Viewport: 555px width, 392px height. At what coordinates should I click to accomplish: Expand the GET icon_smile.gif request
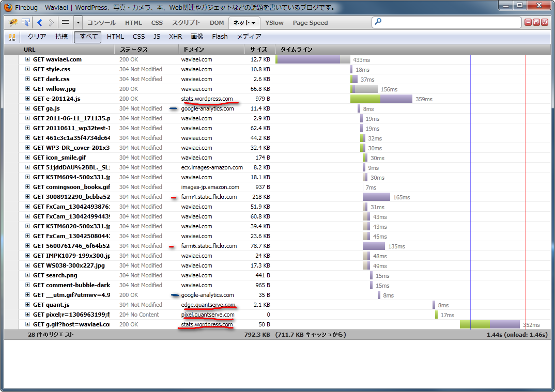pyautogui.click(x=27, y=158)
